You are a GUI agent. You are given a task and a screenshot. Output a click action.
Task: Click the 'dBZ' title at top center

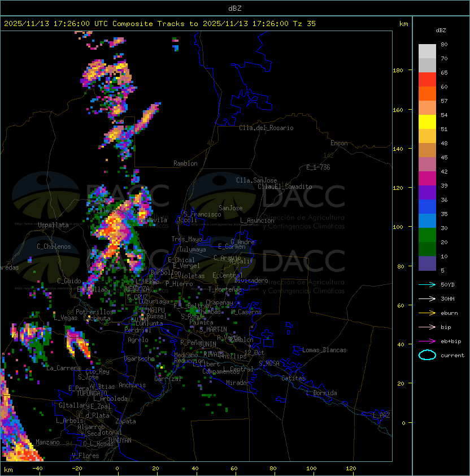click(235, 8)
